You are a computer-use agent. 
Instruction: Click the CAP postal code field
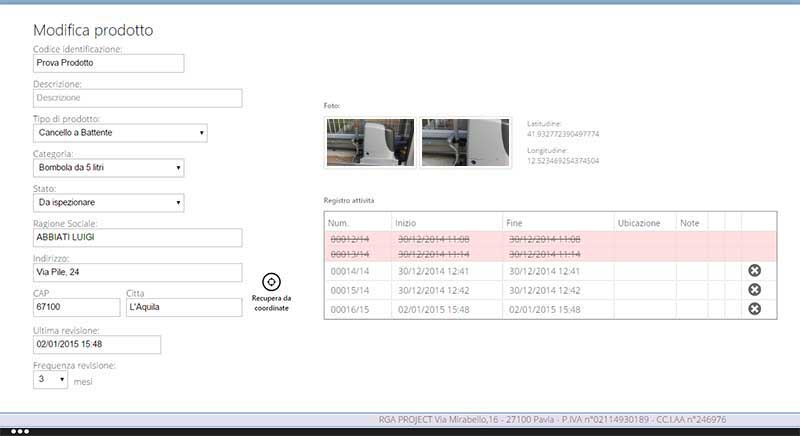[x=76, y=307]
